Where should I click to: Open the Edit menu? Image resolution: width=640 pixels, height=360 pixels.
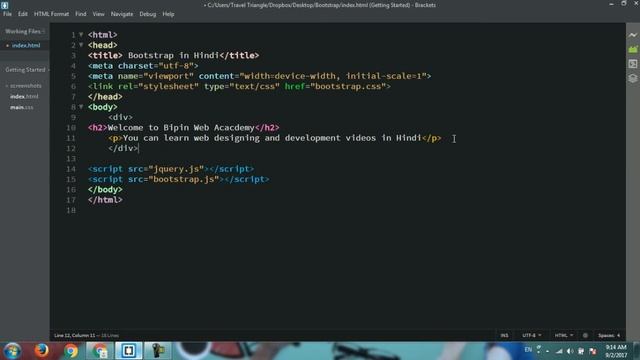[22, 14]
